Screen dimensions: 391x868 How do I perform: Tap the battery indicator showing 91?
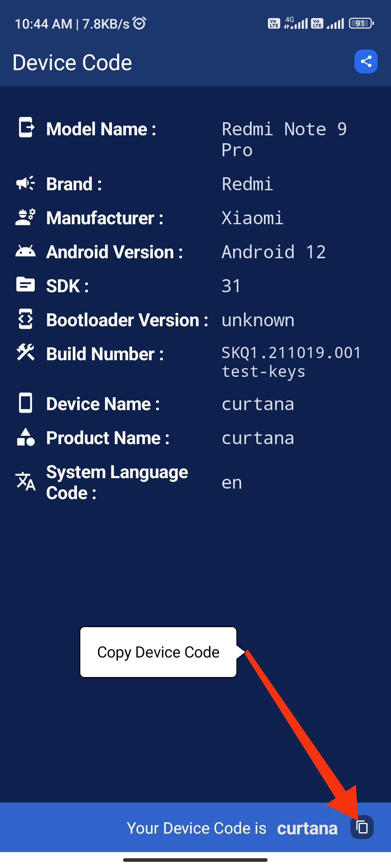pos(361,24)
